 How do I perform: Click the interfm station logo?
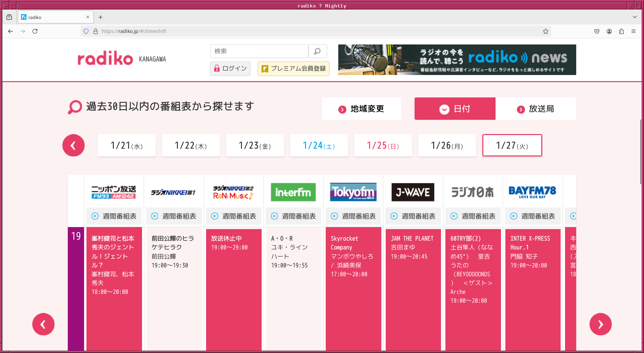coord(293,192)
